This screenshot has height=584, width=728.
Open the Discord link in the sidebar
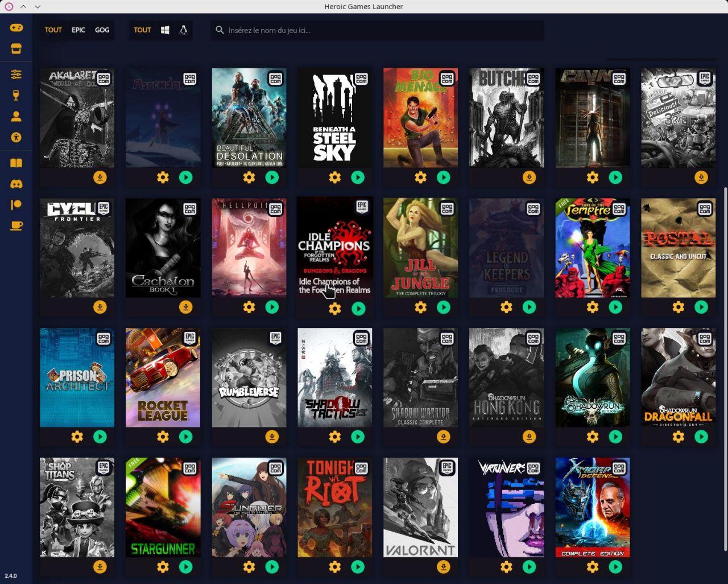16,184
